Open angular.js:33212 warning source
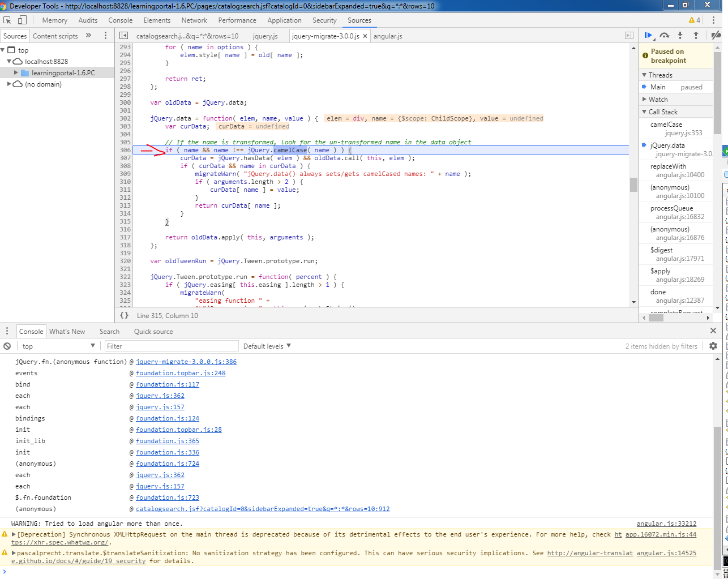Viewport: 728px width, 579px height. coord(667,524)
